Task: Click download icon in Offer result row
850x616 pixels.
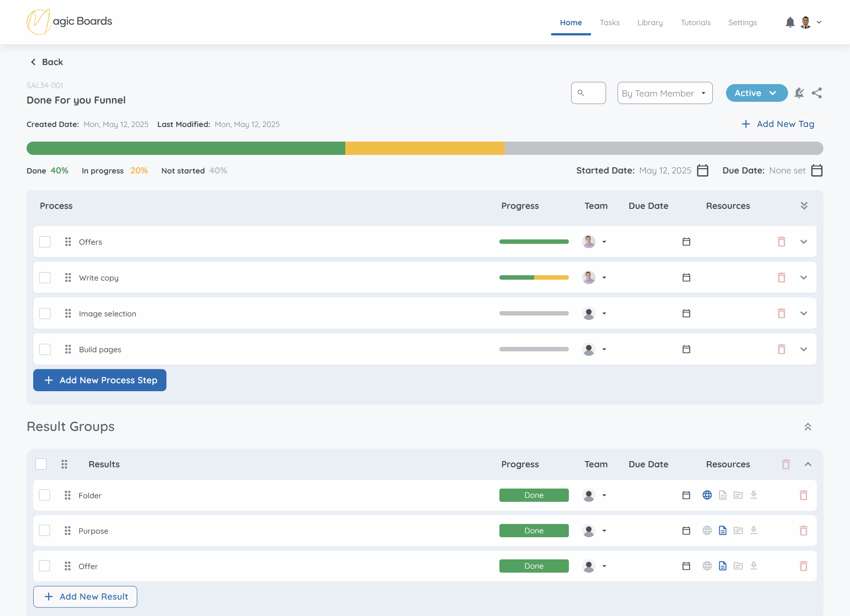Action: [753, 566]
